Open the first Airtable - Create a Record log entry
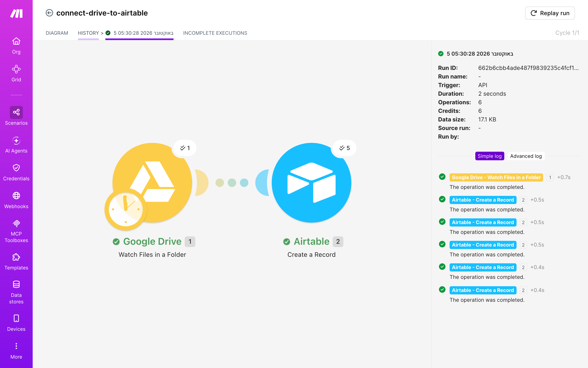The height and width of the screenshot is (368, 588). pos(483,200)
